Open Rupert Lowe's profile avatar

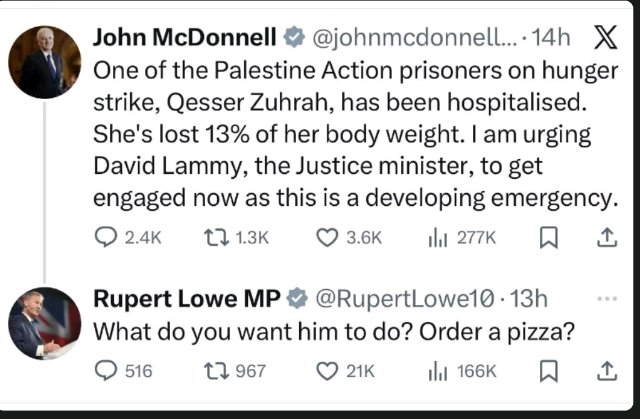(x=45, y=322)
